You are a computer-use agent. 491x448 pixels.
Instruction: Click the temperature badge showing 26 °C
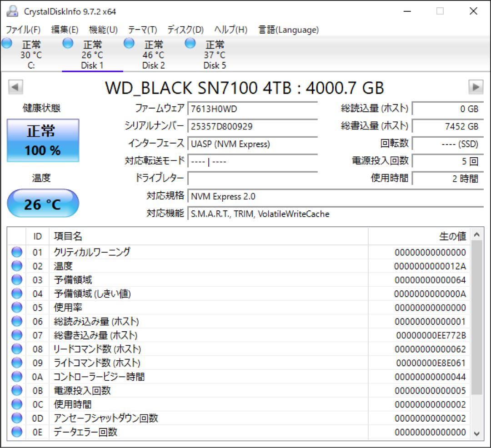pos(42,203)
